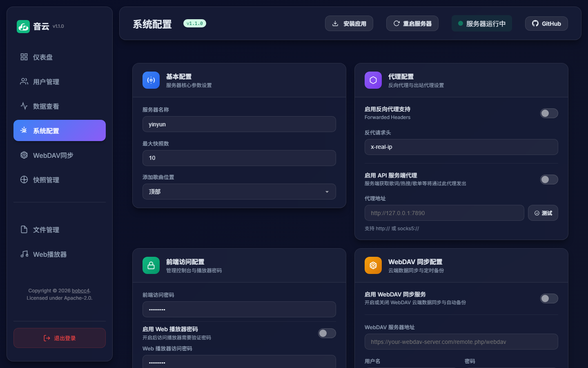
Task: Click the 服务器核心参数设置 subtitle
Action: 189,85
